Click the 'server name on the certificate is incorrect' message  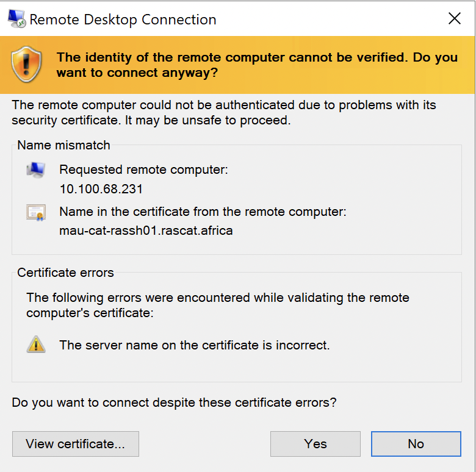[x=194, y=345]
